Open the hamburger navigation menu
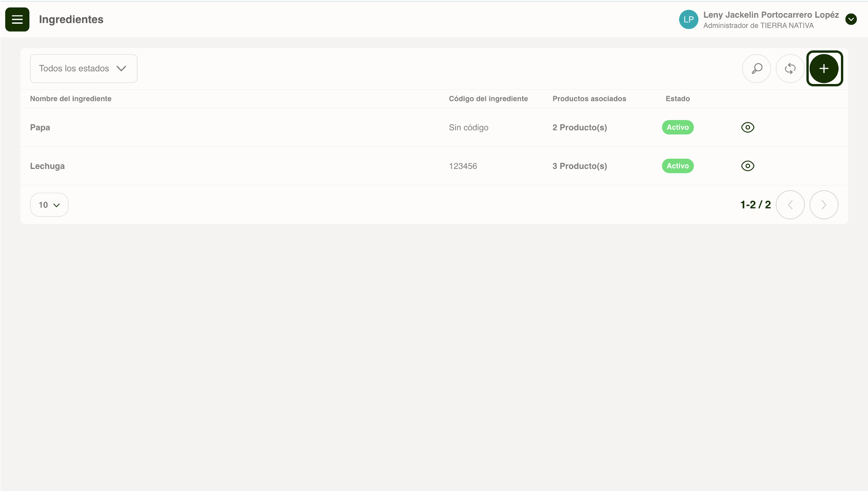Viewport: 868px width, 491px height. (x=17, y=19)
